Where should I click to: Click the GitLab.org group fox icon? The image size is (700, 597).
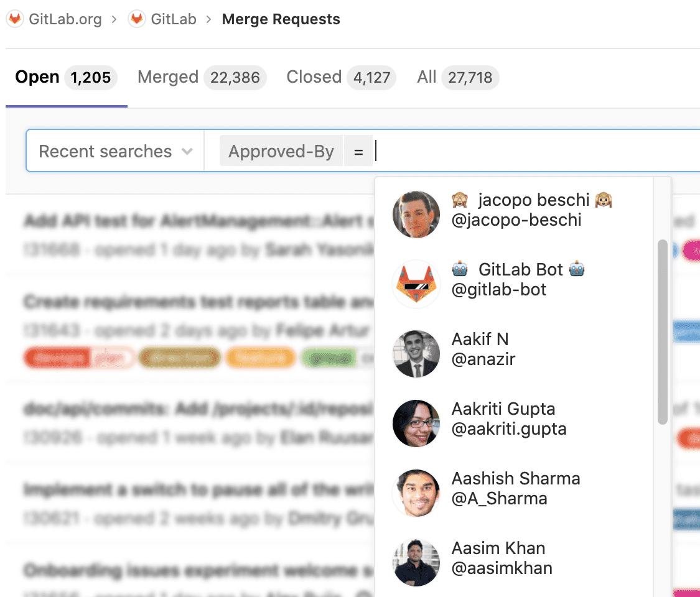pos(14,19)
